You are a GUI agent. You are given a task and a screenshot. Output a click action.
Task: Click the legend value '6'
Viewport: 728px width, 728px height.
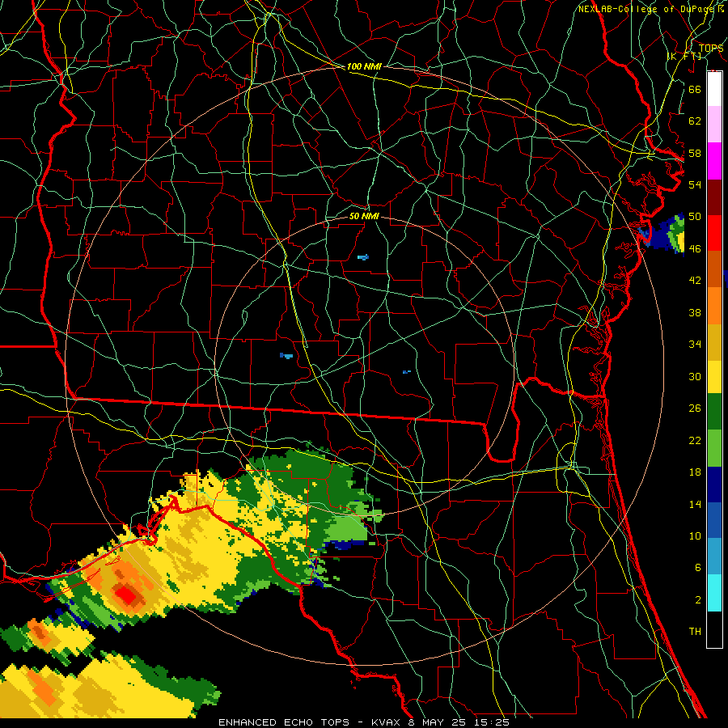tap(697, 568)
